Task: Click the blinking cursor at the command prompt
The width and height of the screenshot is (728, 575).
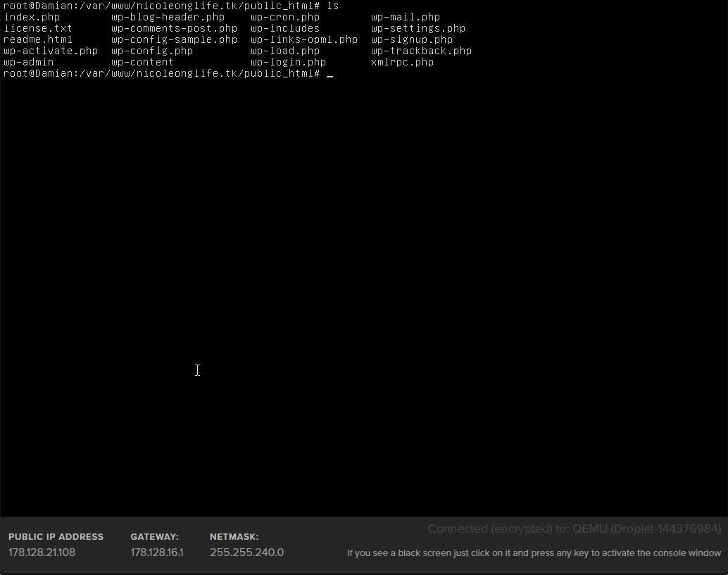Action: click(x=330, y=74)
